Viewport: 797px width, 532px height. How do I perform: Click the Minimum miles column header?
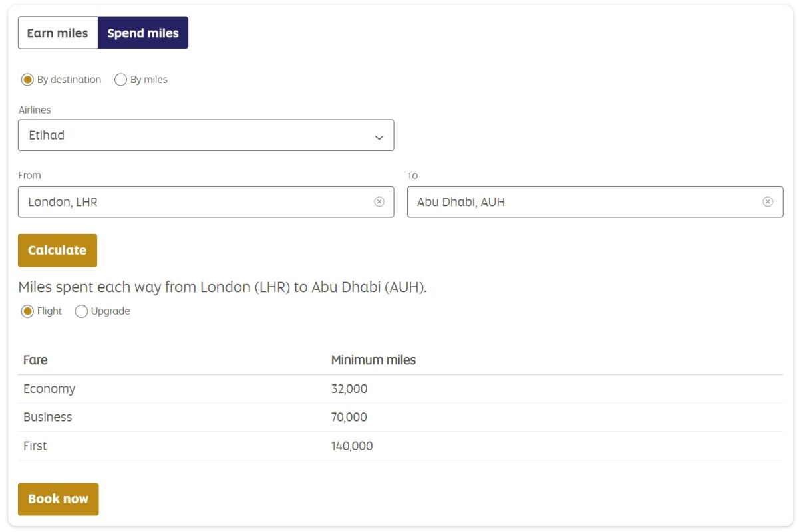click(373, 360)
